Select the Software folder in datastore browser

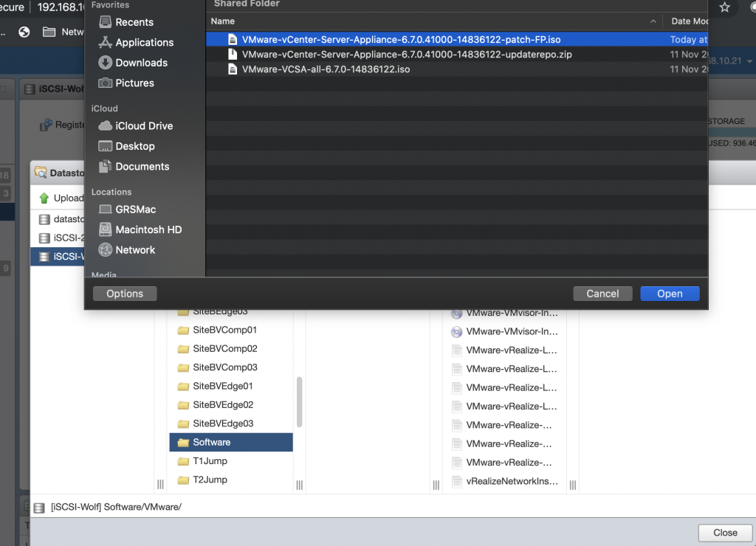(231, 443)
